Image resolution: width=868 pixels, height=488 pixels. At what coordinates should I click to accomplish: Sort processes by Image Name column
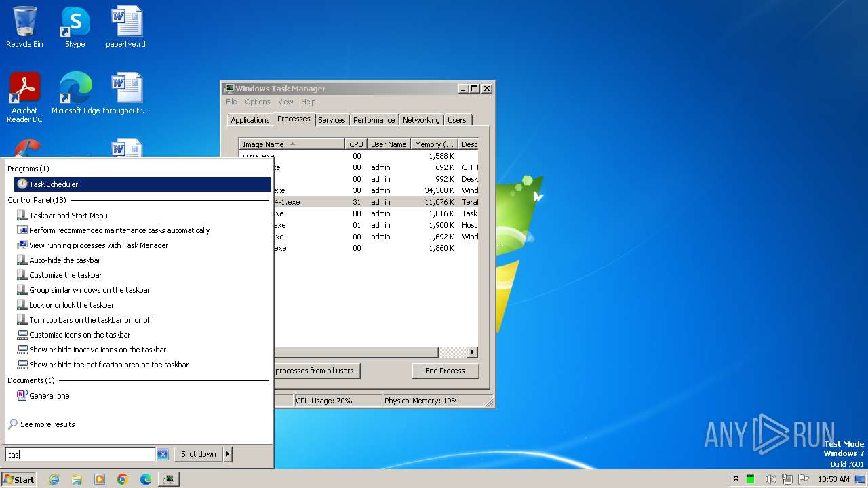292,144
